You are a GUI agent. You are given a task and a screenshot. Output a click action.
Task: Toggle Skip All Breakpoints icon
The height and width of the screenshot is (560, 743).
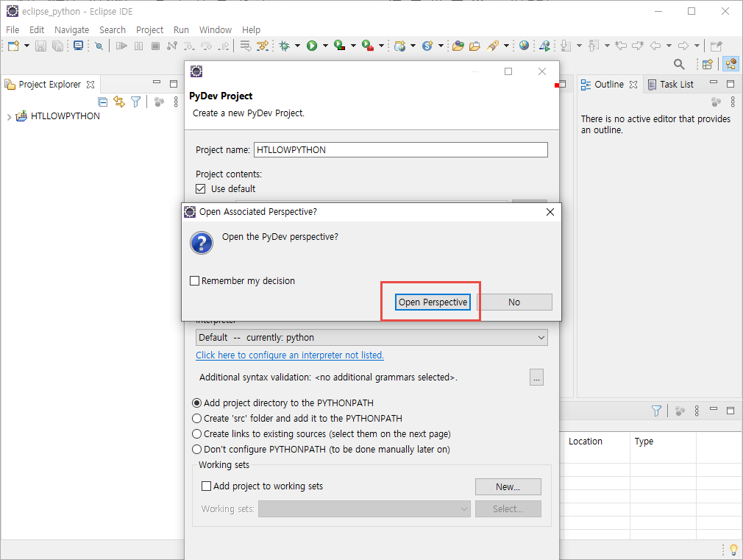(x=99, y=46)
